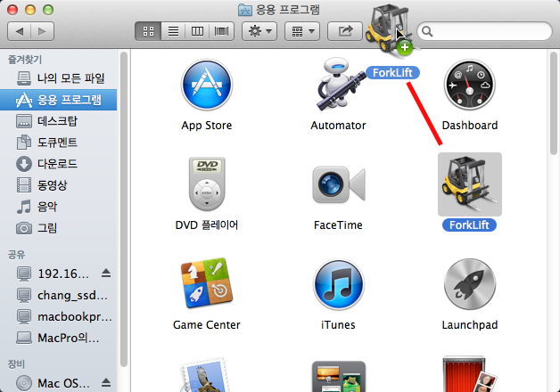Click the search field
The height and width of the screenshot is (392, 560).
484,31
